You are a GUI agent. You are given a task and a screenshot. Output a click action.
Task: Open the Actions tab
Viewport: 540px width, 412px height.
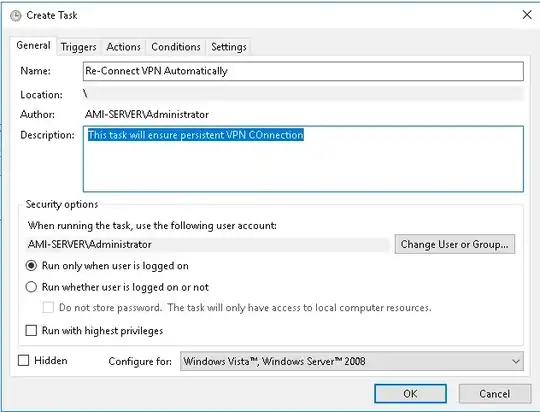[x=123, y=47]
